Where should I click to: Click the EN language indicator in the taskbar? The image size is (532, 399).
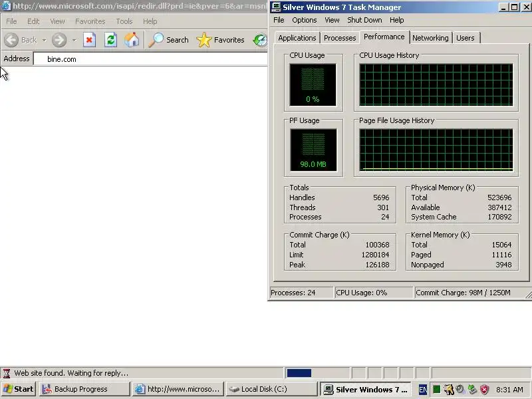coord(423,390)
